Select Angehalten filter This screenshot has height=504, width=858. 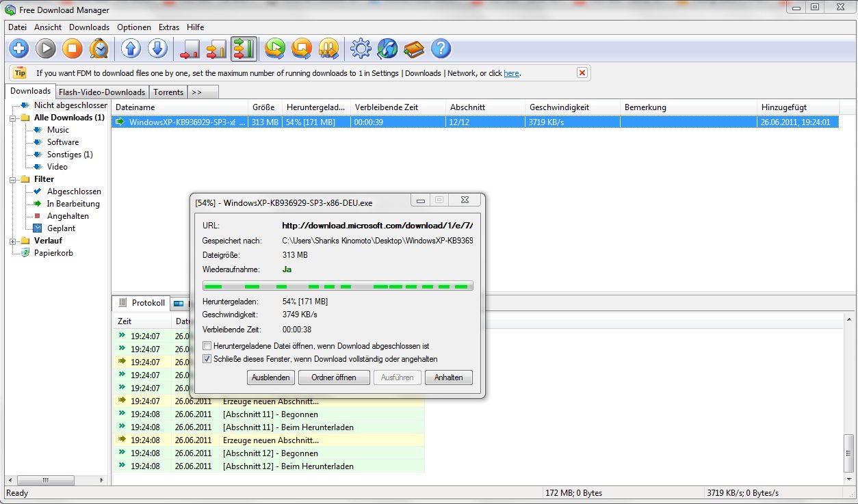(68, 216)
